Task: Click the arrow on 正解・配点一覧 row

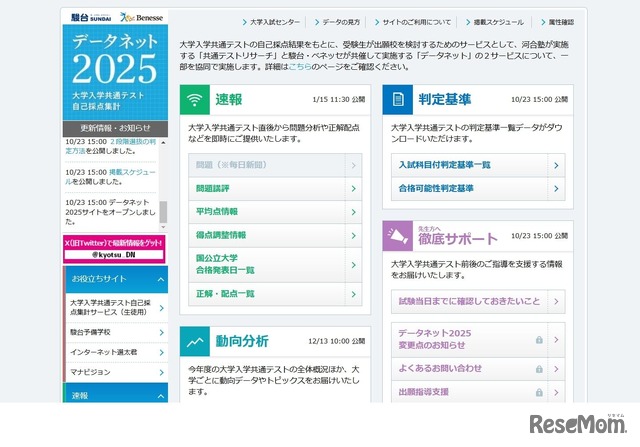Action: [353, 294]
